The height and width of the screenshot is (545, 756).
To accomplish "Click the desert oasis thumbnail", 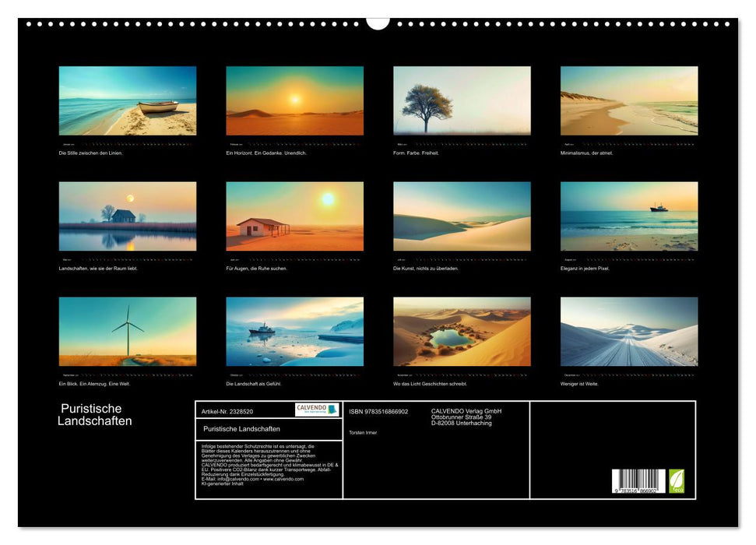I will [462, 332].
